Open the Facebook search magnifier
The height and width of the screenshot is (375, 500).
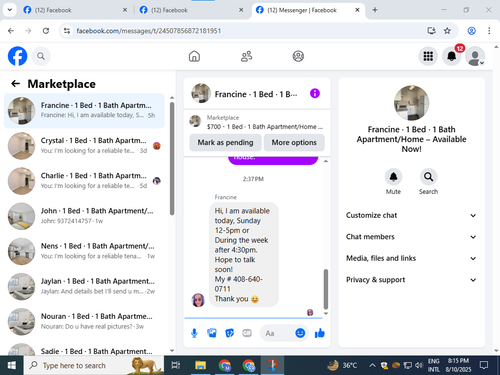[x=41, y=56]
